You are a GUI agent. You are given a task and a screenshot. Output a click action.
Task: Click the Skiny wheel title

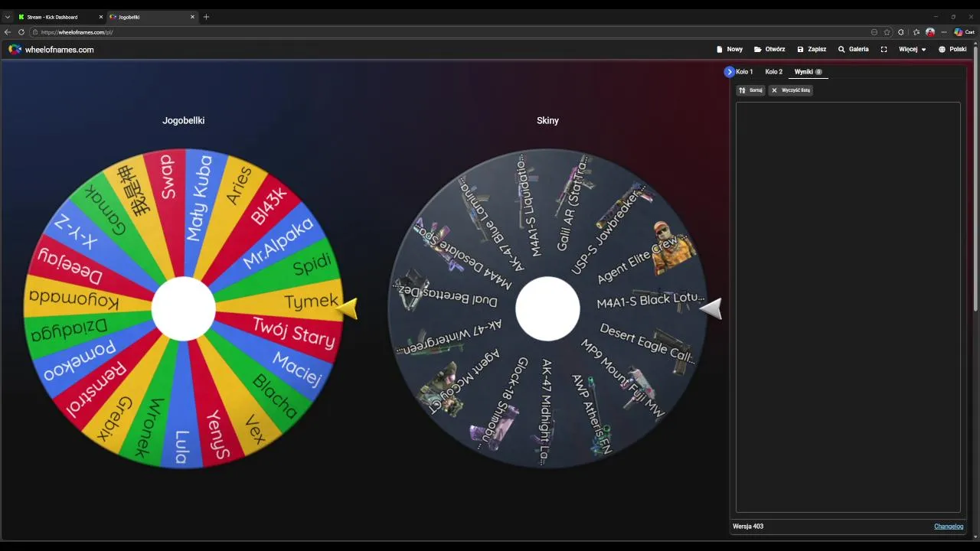pyautogui.click(x=547, y=120)
